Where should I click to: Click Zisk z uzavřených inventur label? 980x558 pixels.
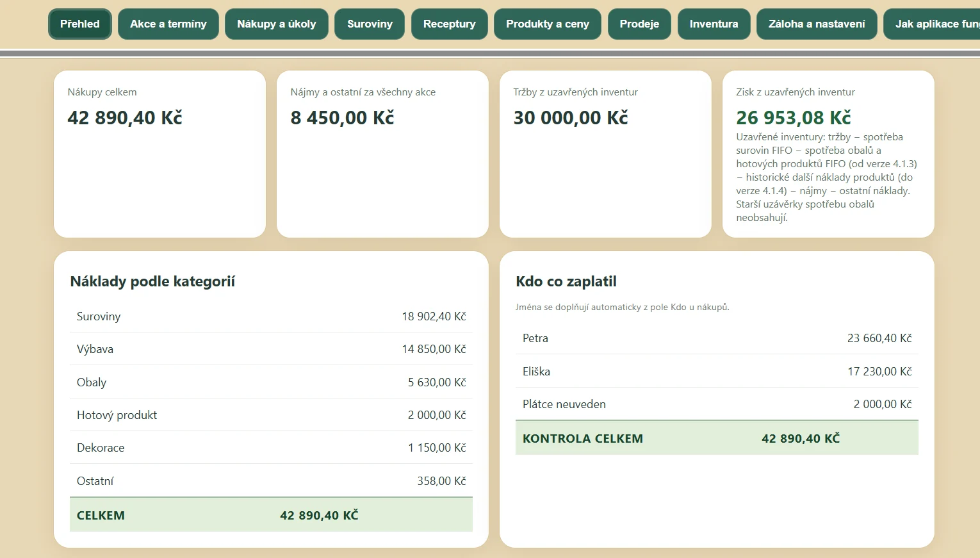796,92
